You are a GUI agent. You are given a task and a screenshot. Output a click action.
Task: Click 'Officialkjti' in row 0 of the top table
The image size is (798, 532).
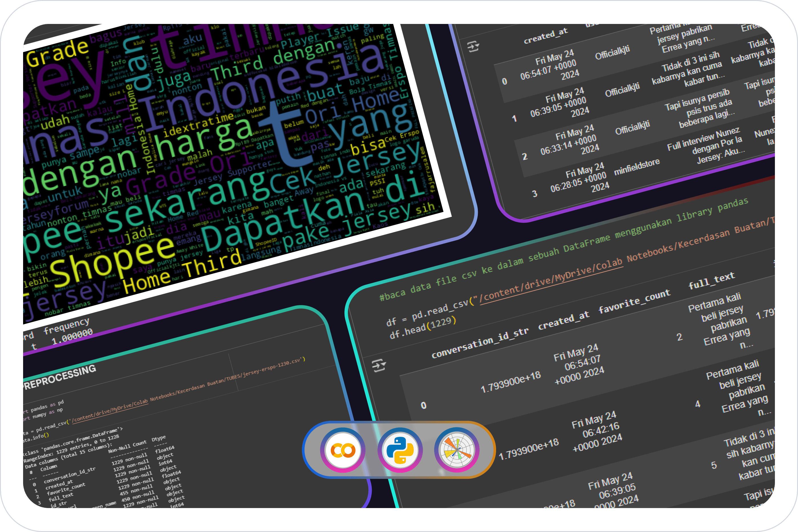612,52
